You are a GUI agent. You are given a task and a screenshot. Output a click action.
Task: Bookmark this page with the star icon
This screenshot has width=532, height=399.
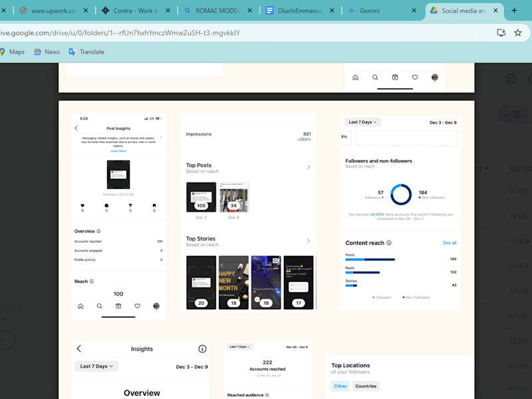518,33
